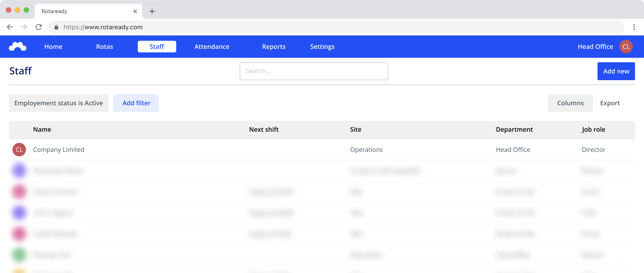
Task: Click the Head Office department cell
Action: click(x=513, y=150)
